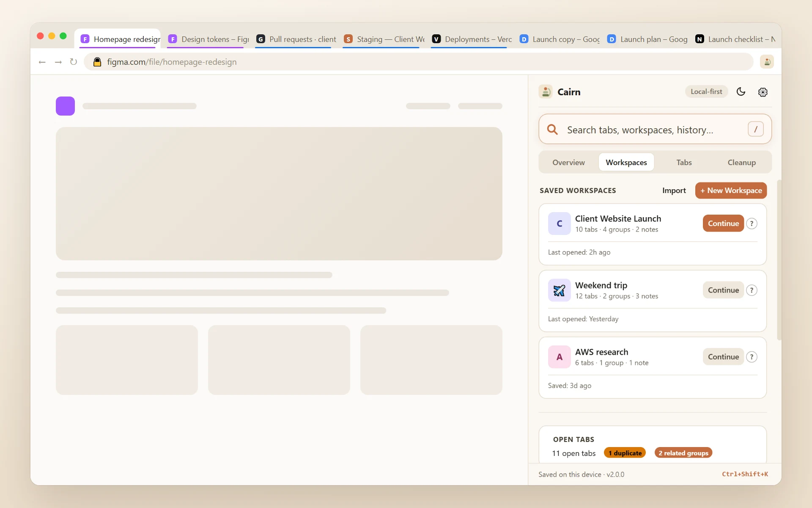Click the 2 related groups badge

coord(683,453)
